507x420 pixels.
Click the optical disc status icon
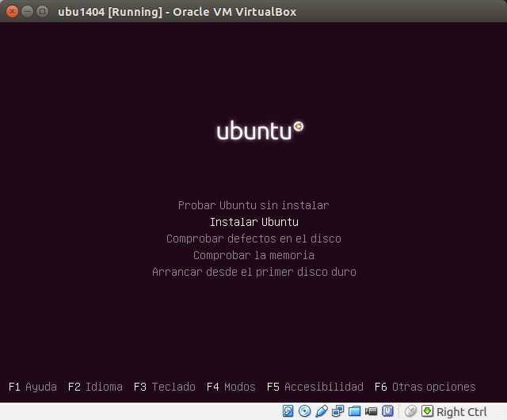304,411
